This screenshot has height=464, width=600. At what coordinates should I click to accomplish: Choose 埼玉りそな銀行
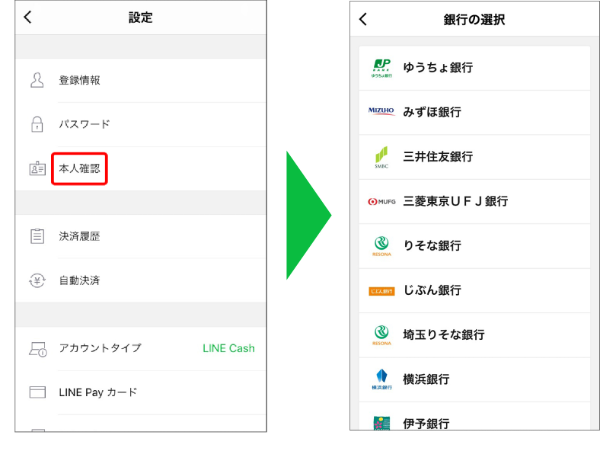point(474,335)
